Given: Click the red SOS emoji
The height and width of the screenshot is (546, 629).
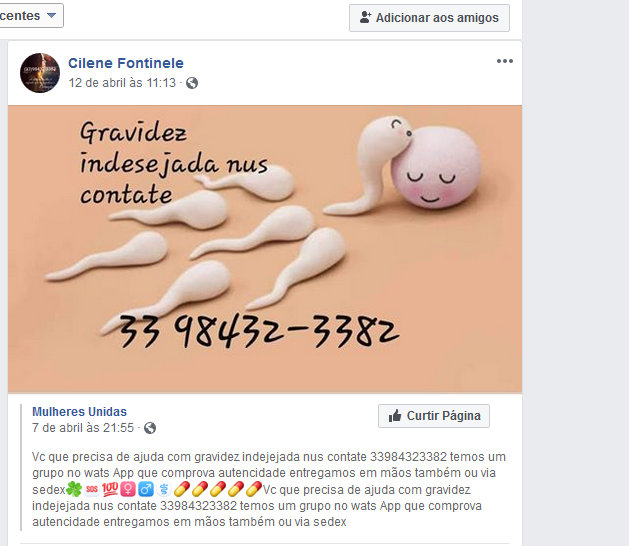Looking at the screenshot, I should [x=92, y=489].
